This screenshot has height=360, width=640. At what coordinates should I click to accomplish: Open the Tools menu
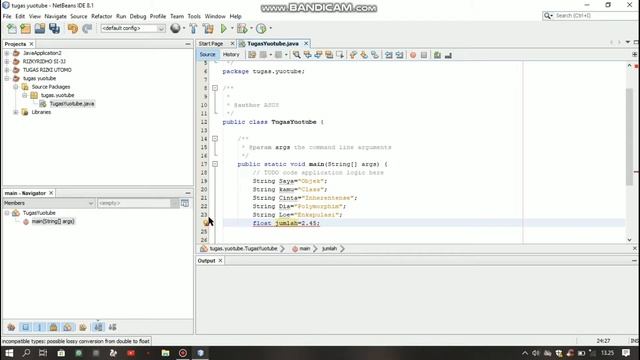(194, 16)
